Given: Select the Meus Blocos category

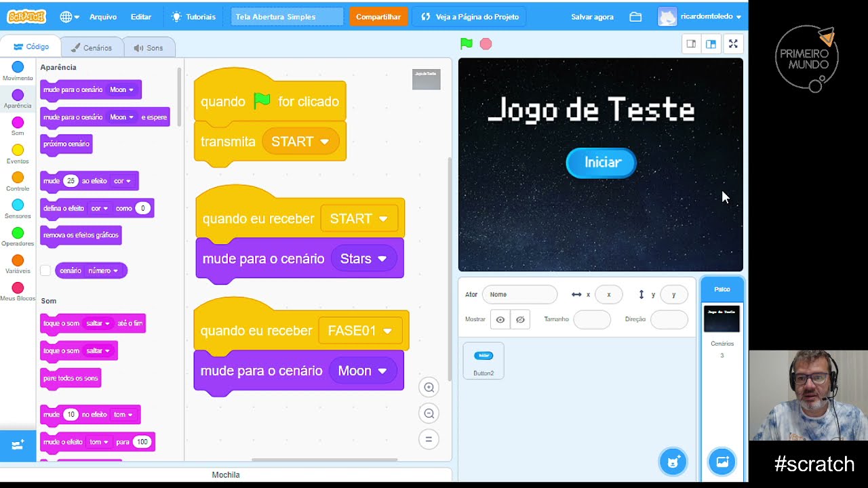Looking at the screenshot, I should coord(18,292).
